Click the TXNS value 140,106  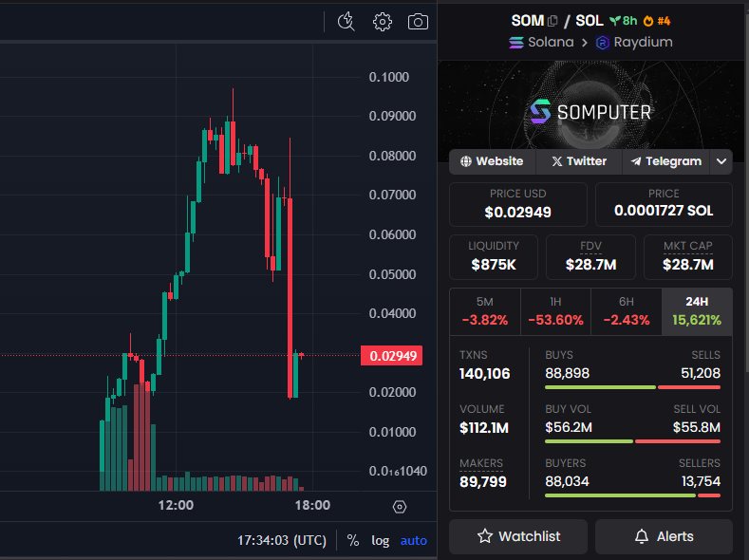(x=485, y=373)
